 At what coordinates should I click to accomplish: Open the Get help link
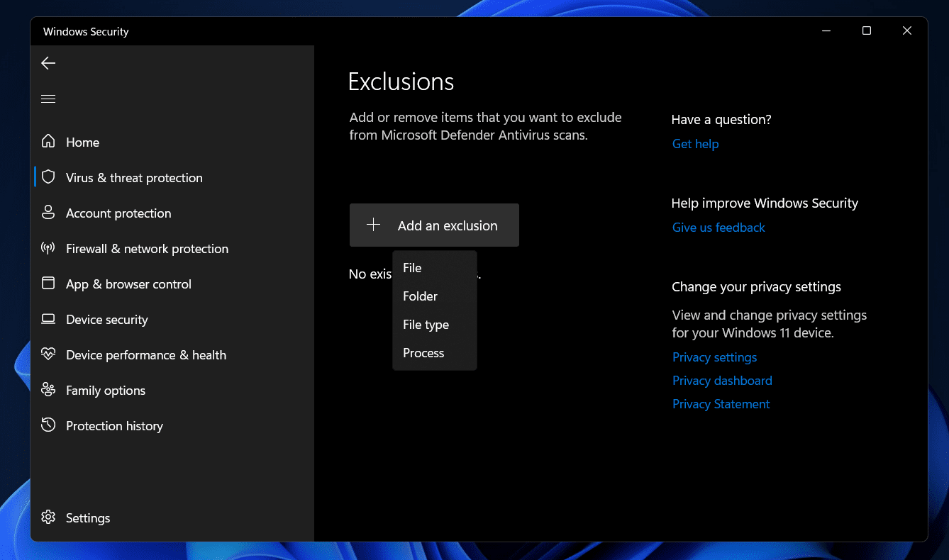pyautogui.click(x=695, y=144)
